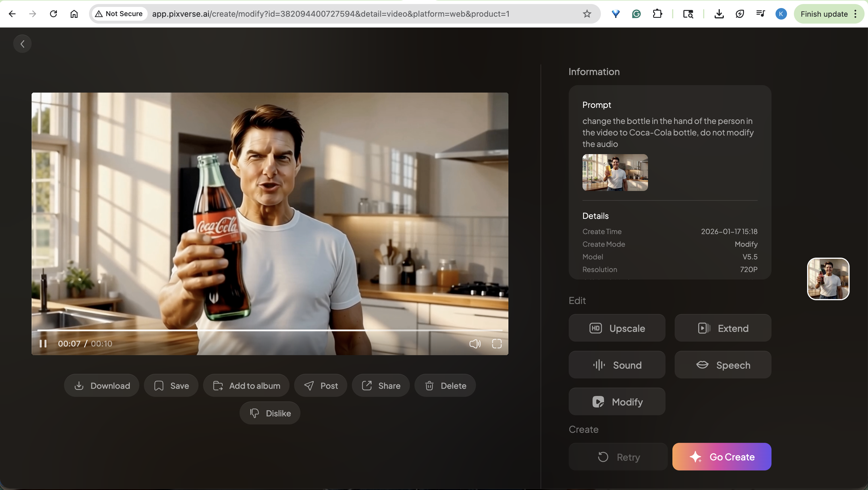The image size is (868, 490).
Task: Open the Modify tool
Action: tap(617, 402)
